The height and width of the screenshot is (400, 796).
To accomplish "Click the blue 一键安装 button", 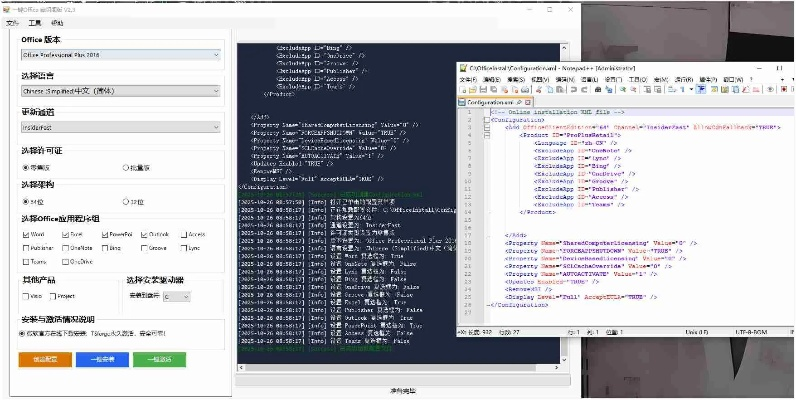I will 101,358.
